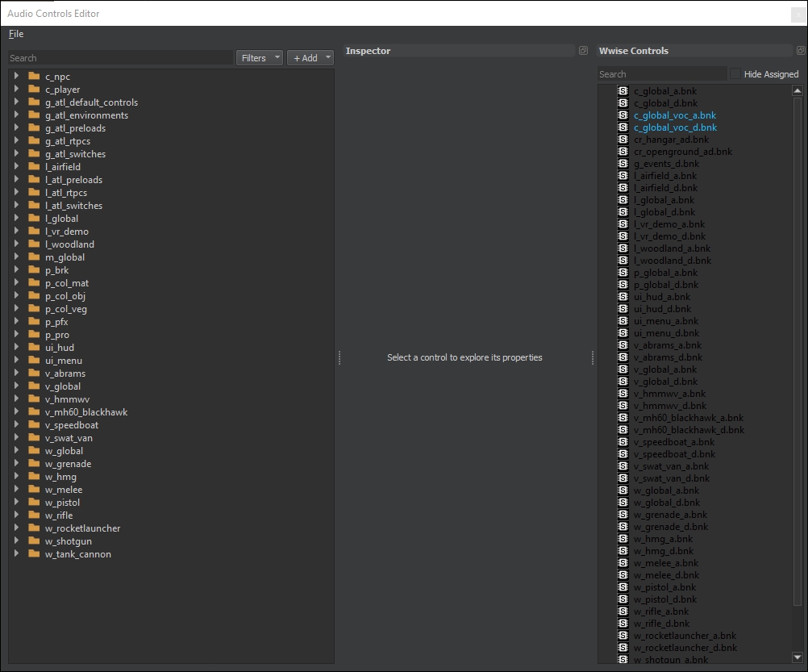Click the soundbank icon beside v_speedboat_a.bnk
This screenshot has height=672, width=808.
point(623,442)
